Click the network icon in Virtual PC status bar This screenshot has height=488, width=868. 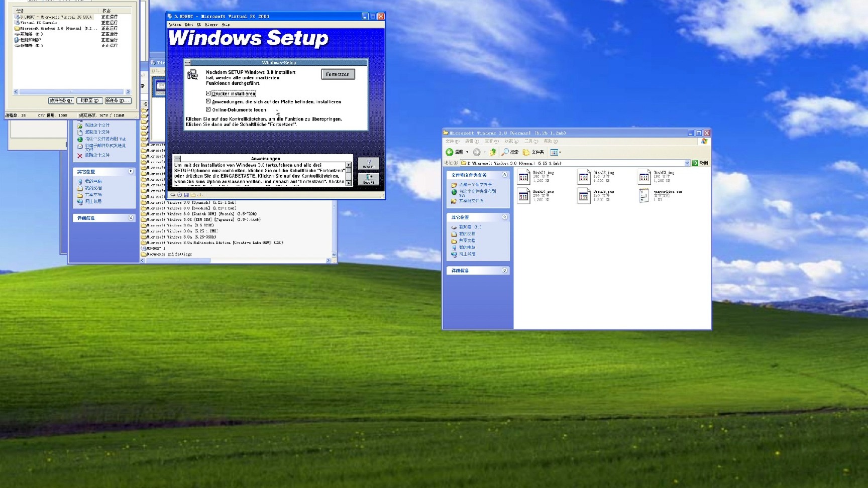(199, 195)
